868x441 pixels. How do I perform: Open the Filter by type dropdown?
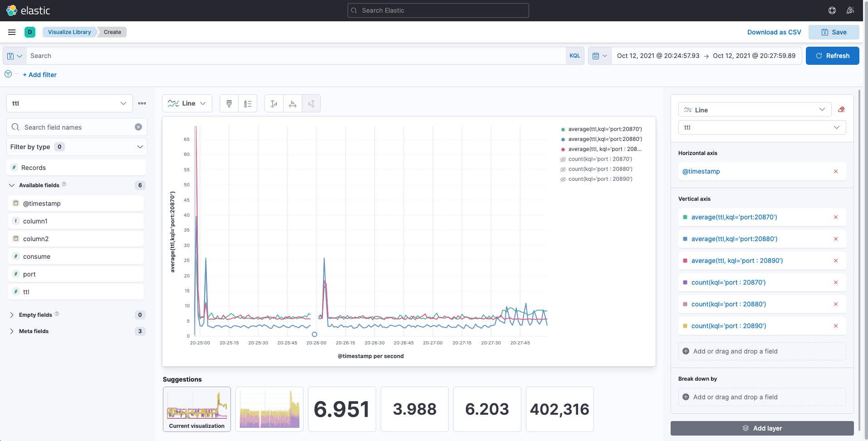click(x=77, y=147)
